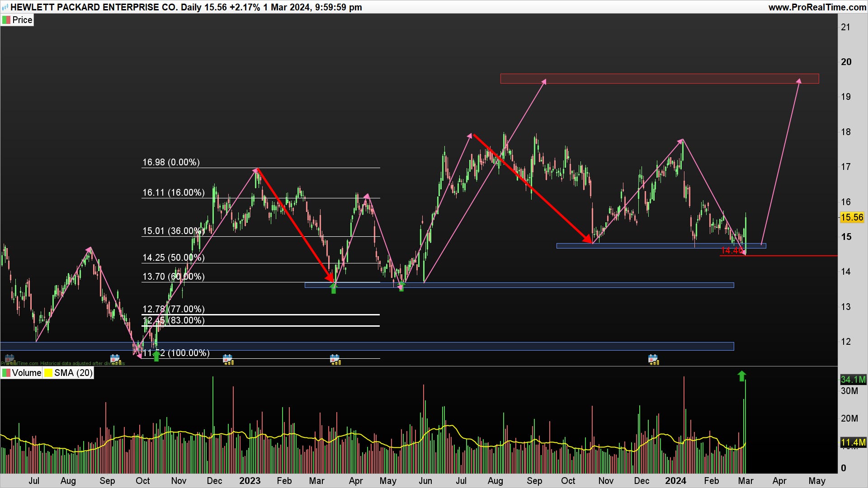Click the red-green Volume color swatch
868x488 pixels.
click(6, 373)
